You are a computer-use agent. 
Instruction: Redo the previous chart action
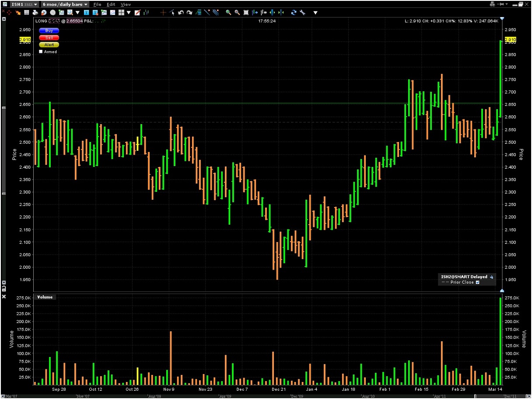pyautogui.click(x=189, y=12)
